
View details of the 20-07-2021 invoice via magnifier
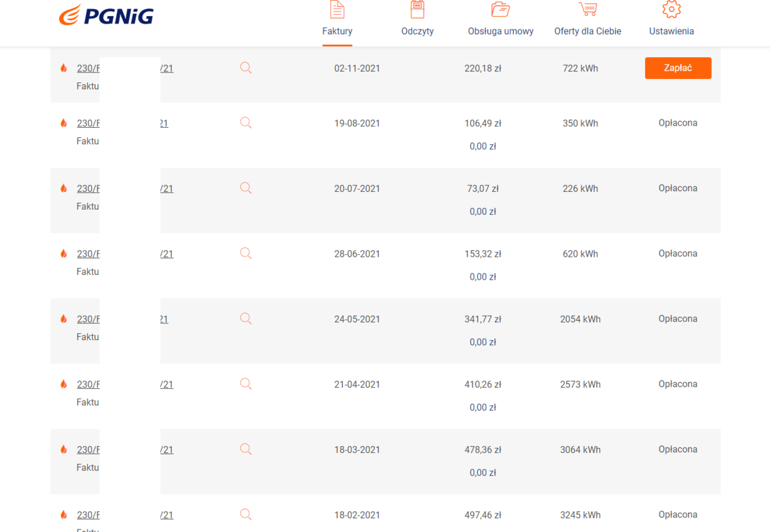pyautogui.click(x=246, y=188)
